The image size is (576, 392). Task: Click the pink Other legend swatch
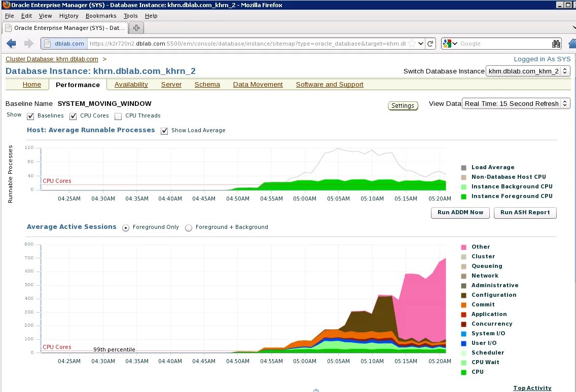tap(463, 247)
